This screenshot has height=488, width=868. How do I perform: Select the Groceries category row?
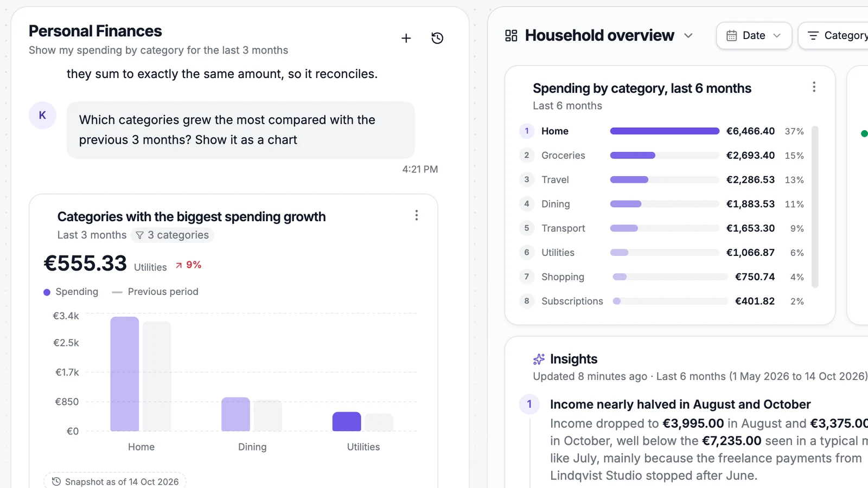point(662,156)
